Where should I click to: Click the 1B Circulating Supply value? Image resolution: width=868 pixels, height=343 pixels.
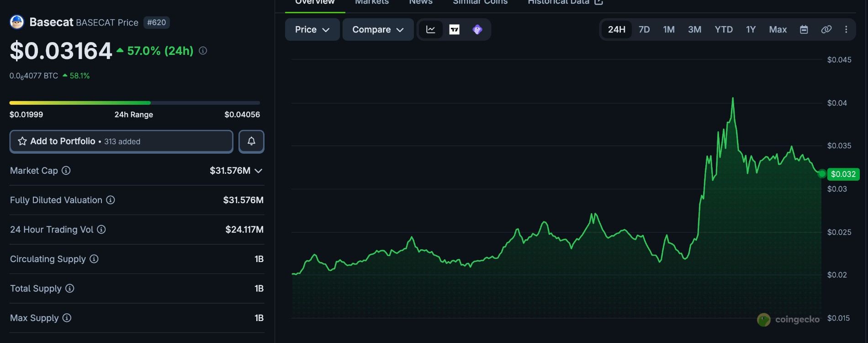click(259, 259)
